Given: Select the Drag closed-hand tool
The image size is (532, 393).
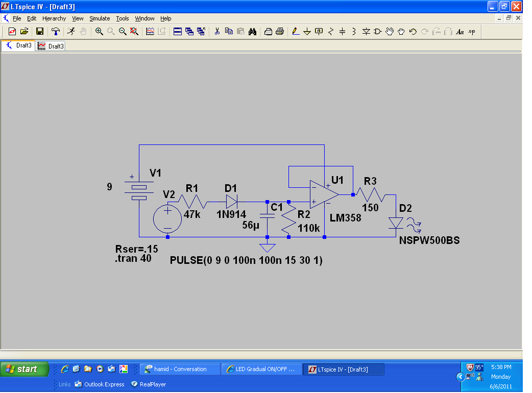Looking at the screenshot, I should tap(401, 32).
